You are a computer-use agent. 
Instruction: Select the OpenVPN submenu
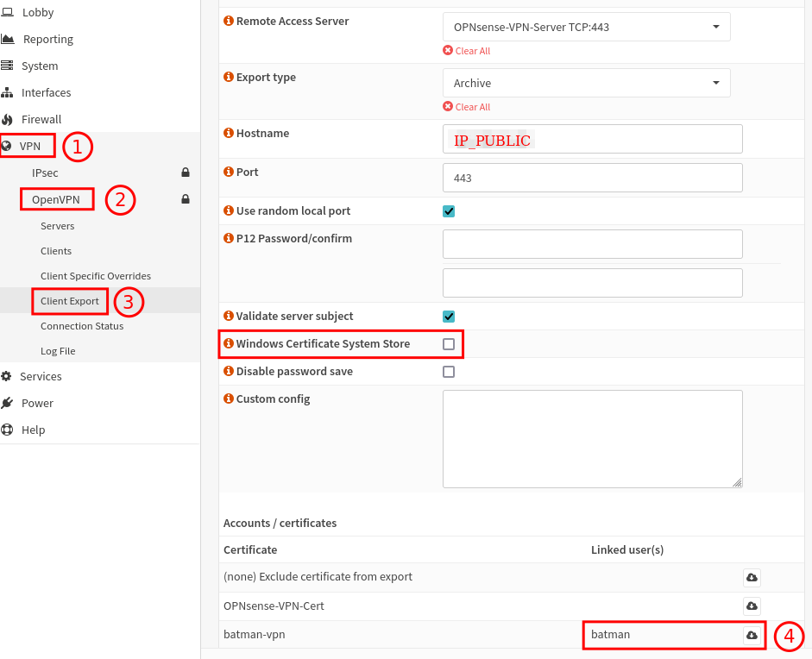point(56,200)
